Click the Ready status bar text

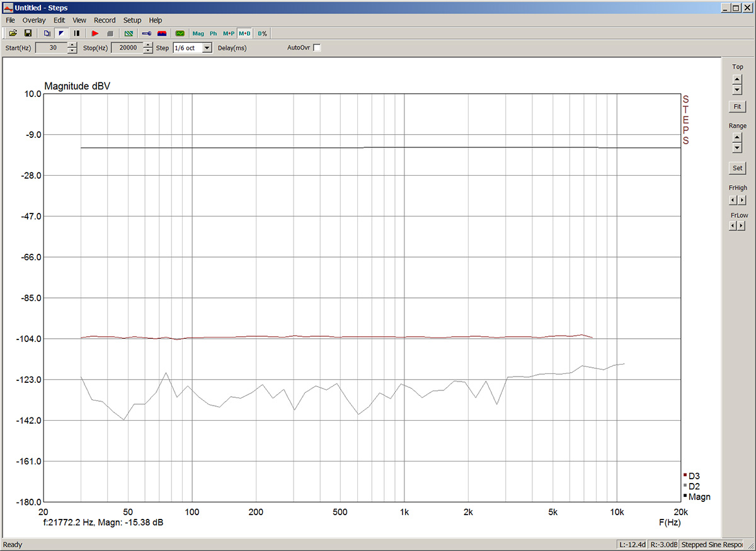pyautogui.click(x=13, y=545)
